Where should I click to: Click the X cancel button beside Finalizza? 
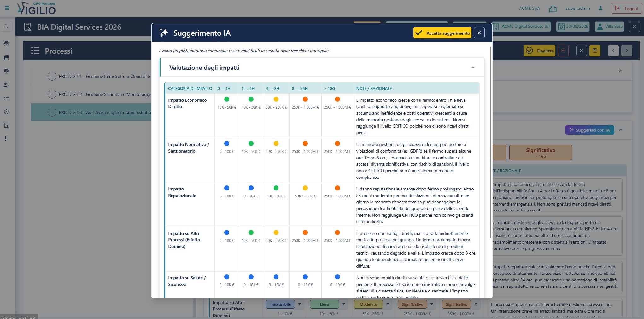pos(581,51)
